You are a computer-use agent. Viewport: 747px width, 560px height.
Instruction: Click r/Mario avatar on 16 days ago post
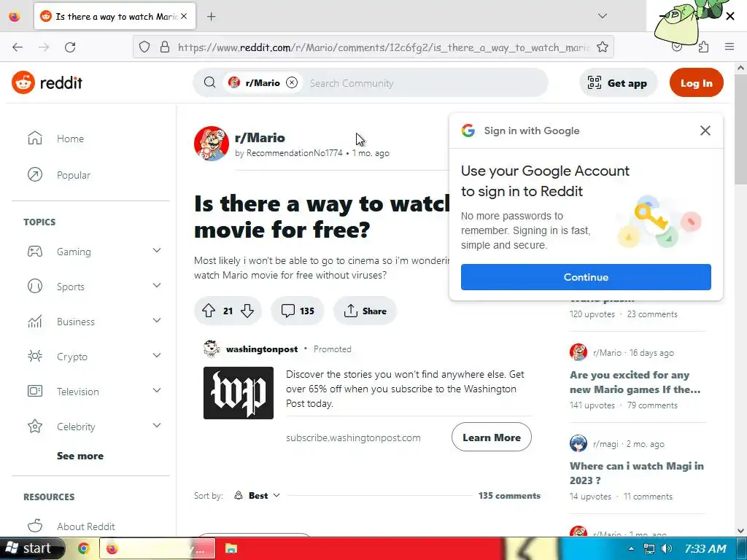pyautogui.click(x=578, y=352)
